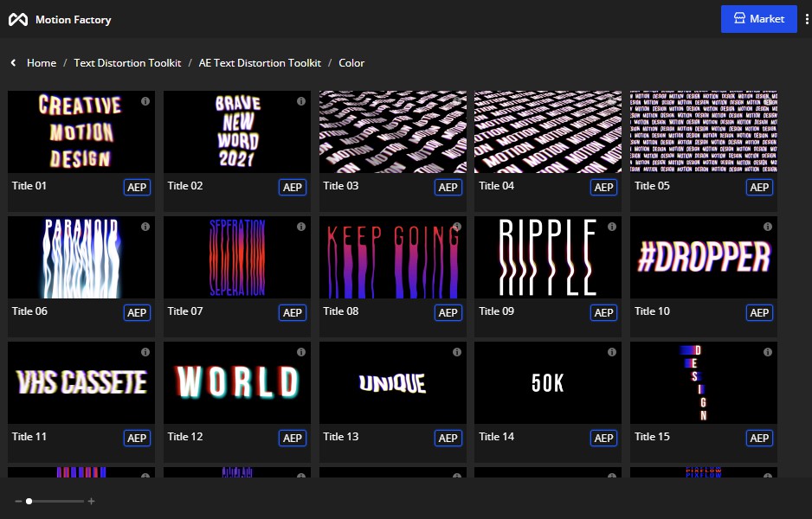Image resolution: width=812 pixels, height=519 pixels.
Task: Click the AEP badge for Title 01
Action: (137, 188)
